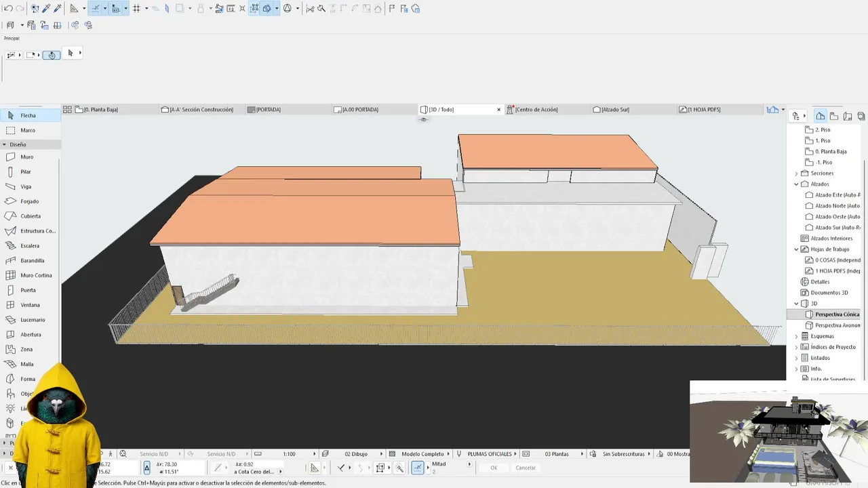Toggle the quick selection magnet icon
The width and height of the screenshot is (868, 488).
click(52, 55)
